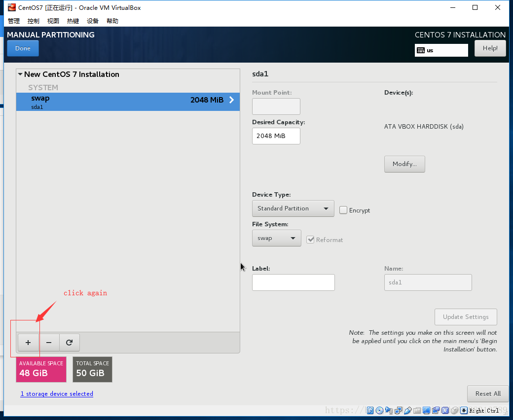Open the 帮助 menu
Image resolution: width=513 pixels, height=420 pixels.
pyautogui.click(x=112, y=21)
